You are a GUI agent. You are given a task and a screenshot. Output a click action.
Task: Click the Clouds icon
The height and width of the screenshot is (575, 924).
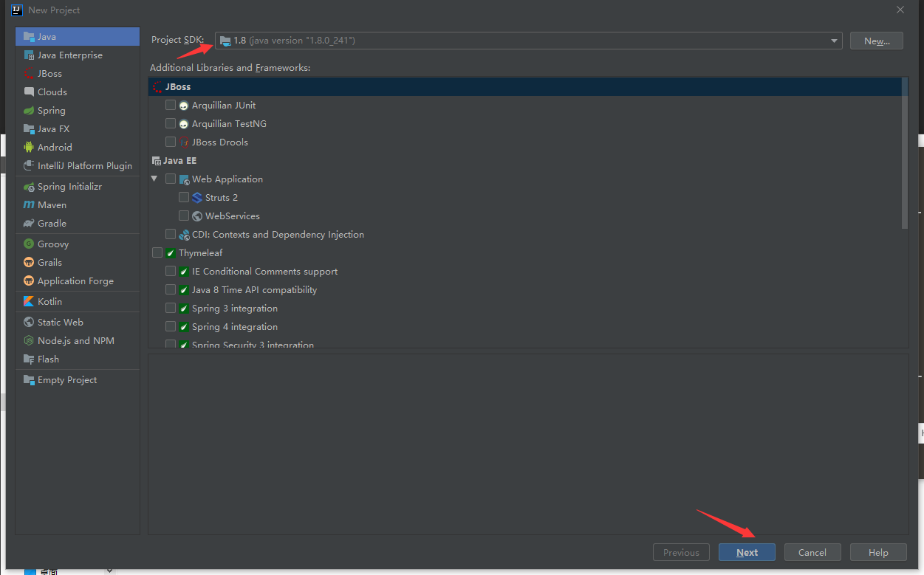[x=29, y=92]
